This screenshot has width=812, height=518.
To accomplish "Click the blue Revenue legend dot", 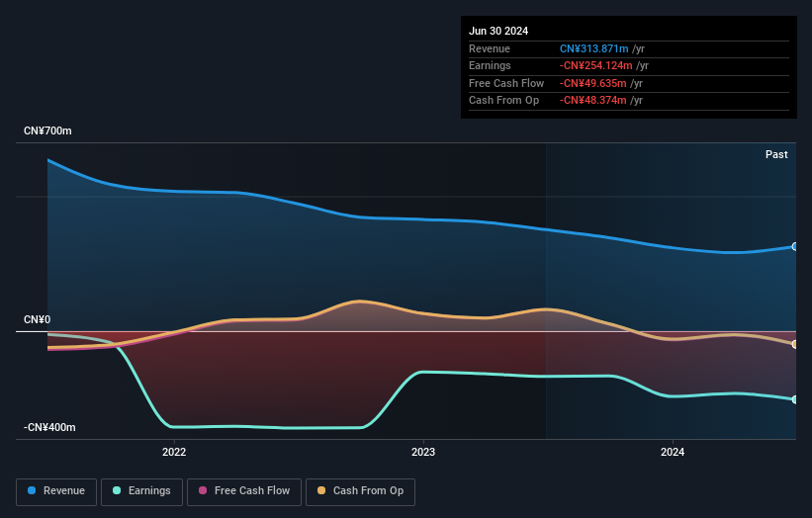I will (32, 490).
